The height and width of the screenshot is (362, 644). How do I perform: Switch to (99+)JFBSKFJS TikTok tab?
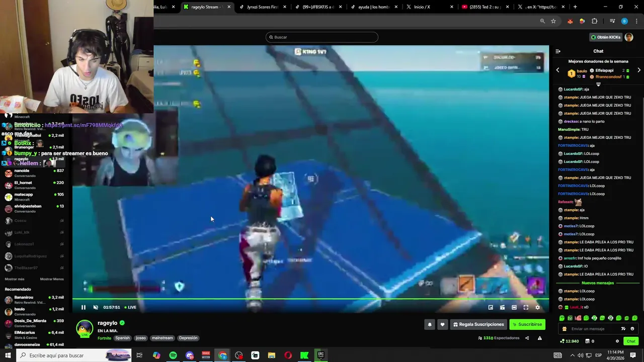(319, 7)
